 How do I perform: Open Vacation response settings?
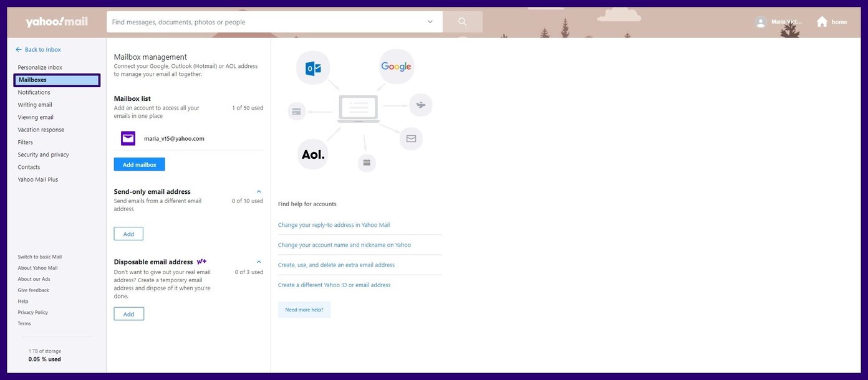pos(41,130)
